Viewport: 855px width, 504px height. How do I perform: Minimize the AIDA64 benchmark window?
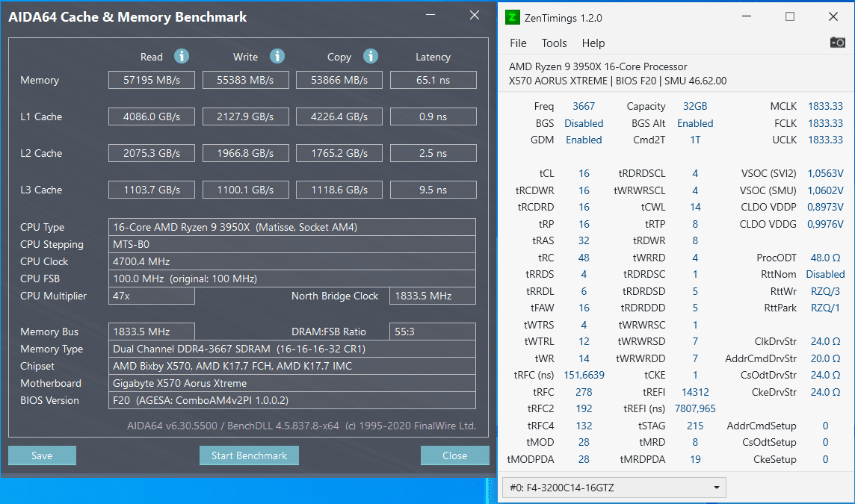(430, 15)
